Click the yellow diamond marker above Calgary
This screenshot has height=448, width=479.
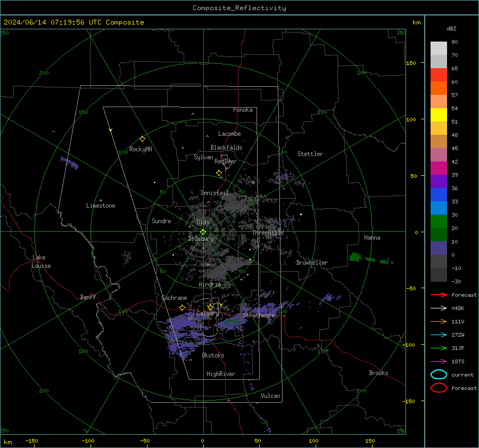click(x=210, y=307)
